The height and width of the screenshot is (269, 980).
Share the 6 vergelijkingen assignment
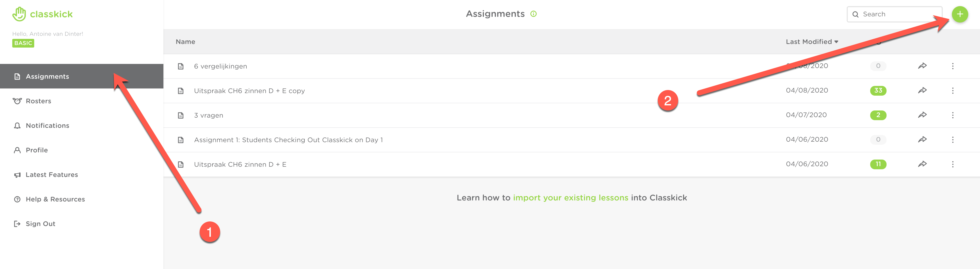pos(922,66)
